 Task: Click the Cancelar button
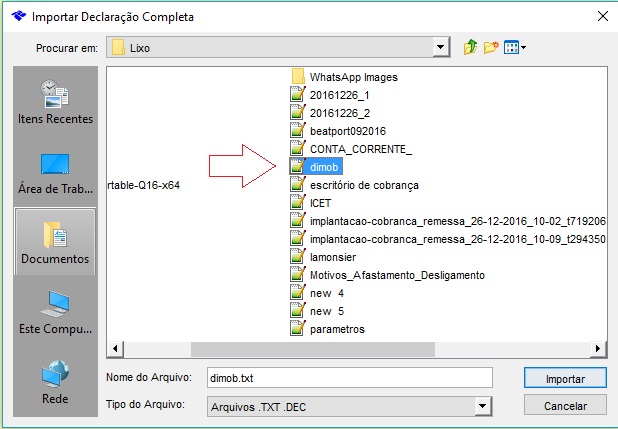tap(564, 405)
